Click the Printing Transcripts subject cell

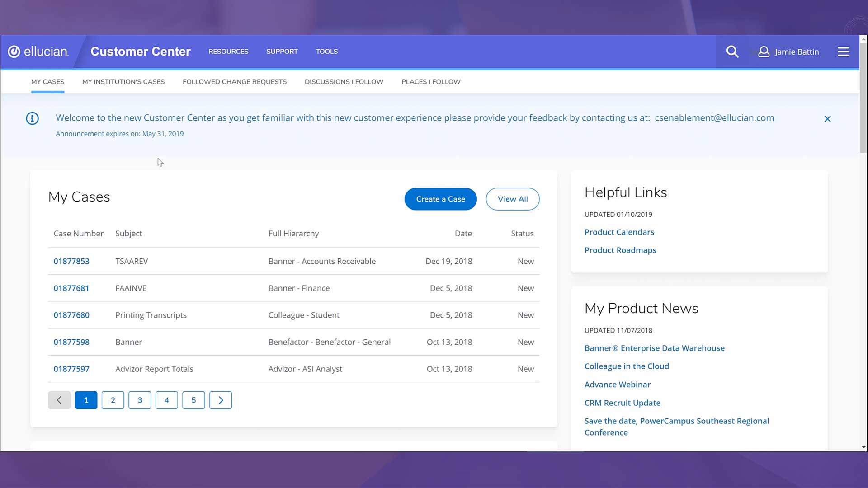click(x=151, y=315)
